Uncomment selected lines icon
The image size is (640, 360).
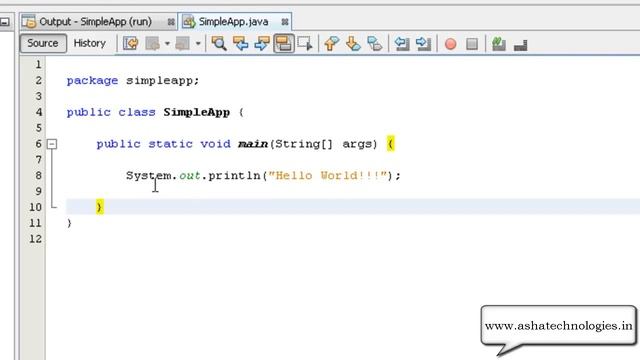click(520, 44)
